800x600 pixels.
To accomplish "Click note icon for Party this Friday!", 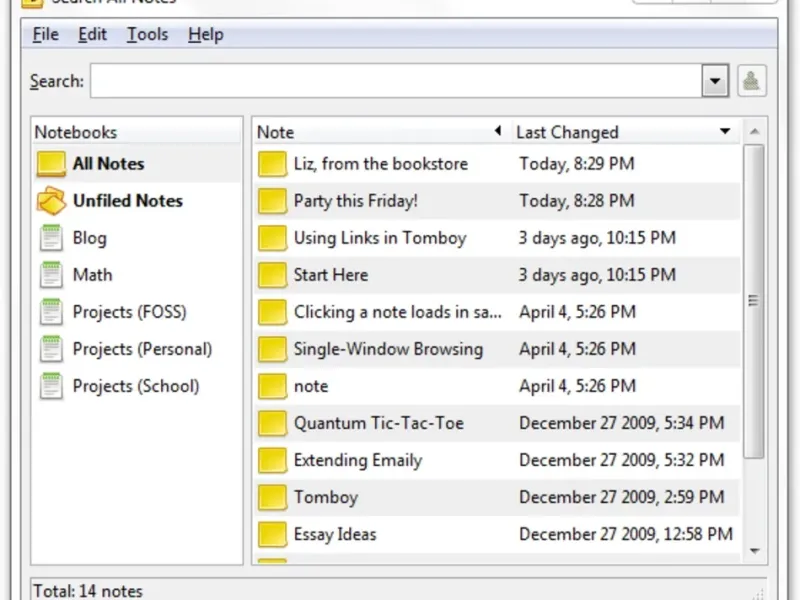I will click(272, 201).
